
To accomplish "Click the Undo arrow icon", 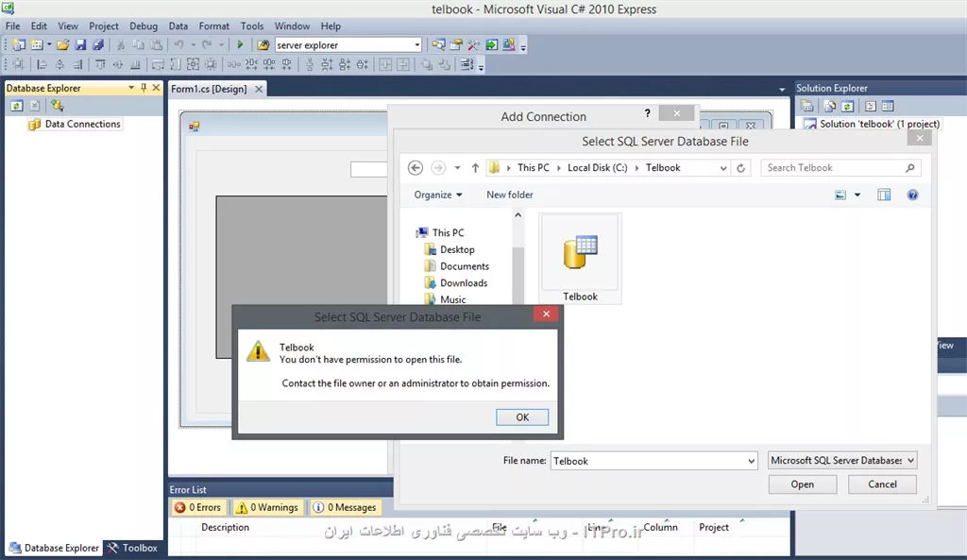I will [178, 45].
